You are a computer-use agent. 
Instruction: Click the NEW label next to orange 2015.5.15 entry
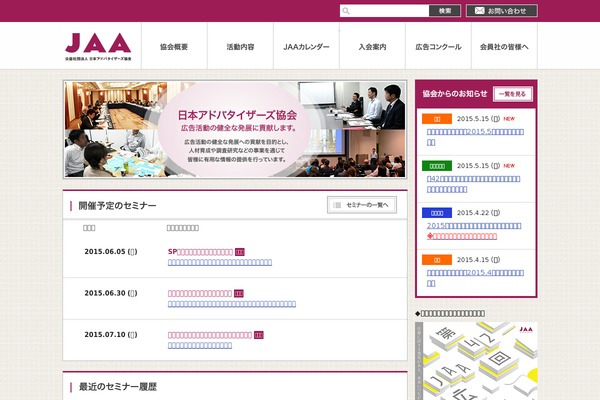tap(509, 119)
